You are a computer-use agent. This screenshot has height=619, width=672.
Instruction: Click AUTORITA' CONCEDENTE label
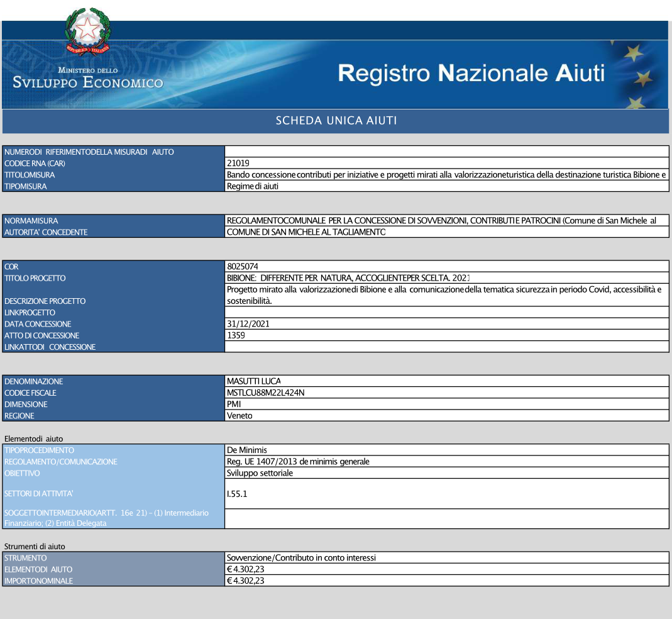coord(46,233)
